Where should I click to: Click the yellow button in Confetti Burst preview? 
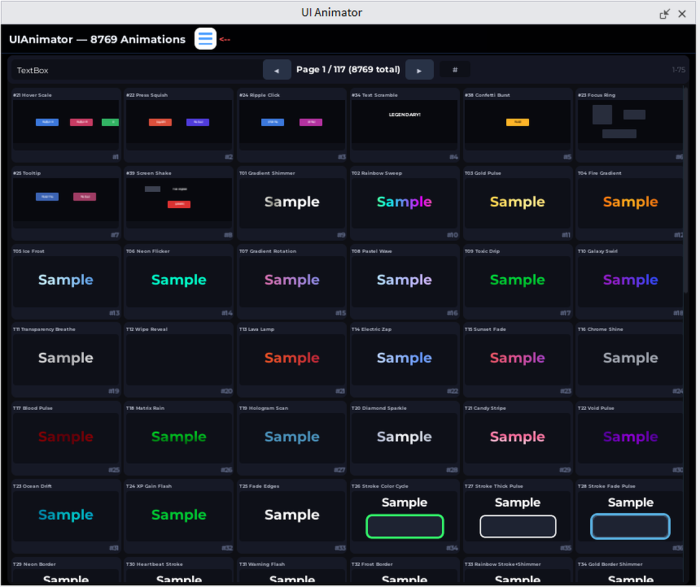coord(517,122)
